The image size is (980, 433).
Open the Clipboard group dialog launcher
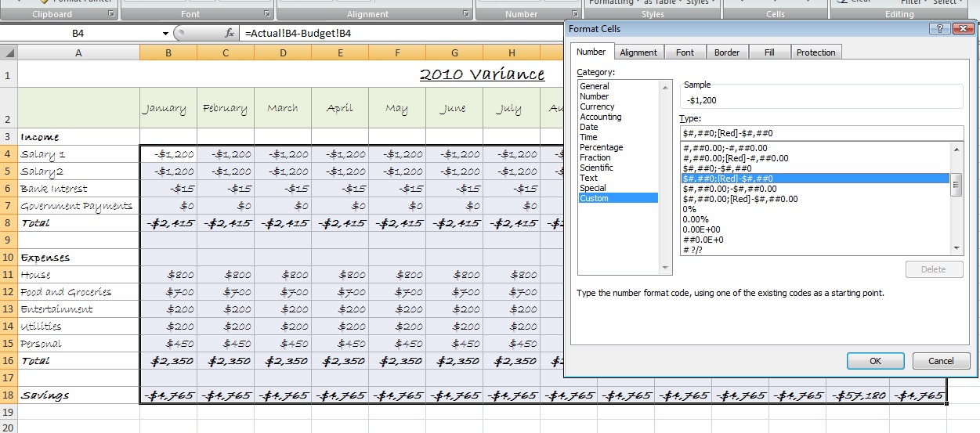110,14
